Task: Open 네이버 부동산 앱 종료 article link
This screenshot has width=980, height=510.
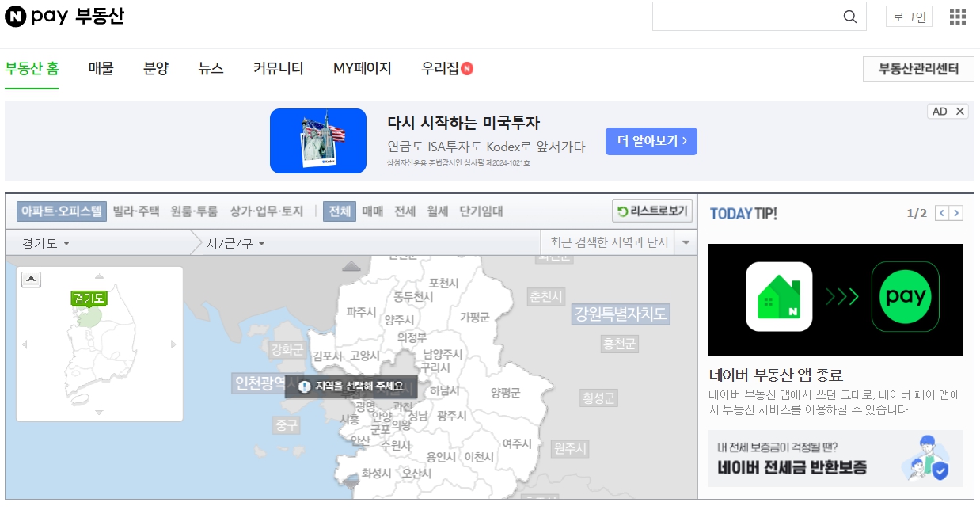Action: click(776, 375)
